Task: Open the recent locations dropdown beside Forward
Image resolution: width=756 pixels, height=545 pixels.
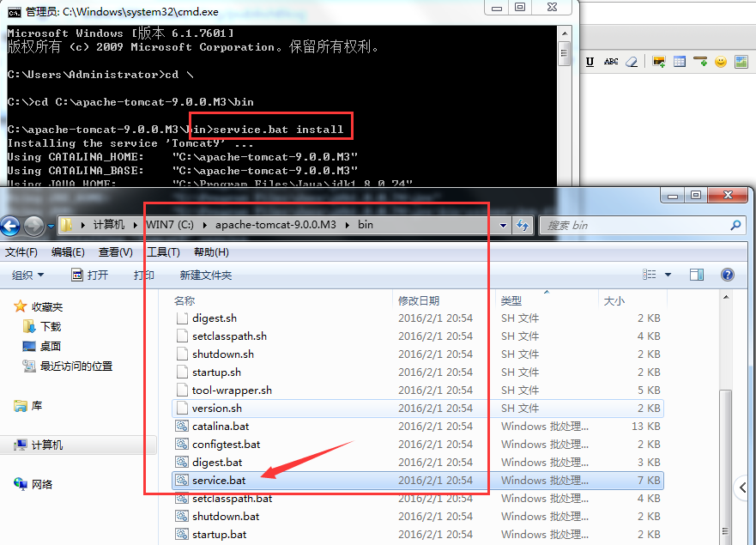Action: point(51,226)
